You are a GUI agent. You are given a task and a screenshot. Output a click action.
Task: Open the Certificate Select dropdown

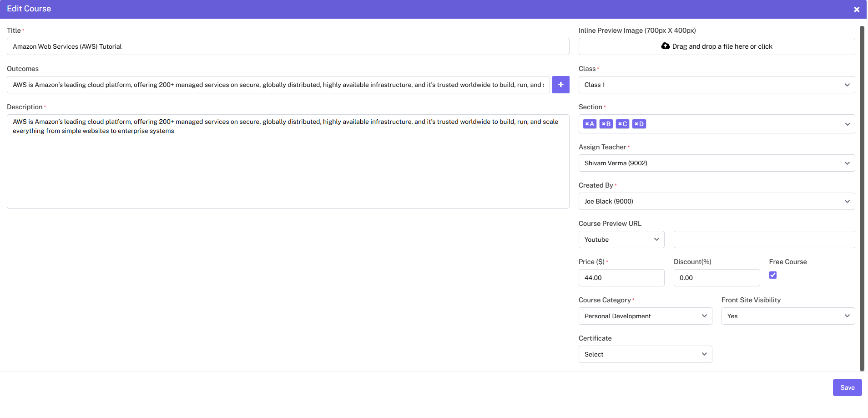click(x=645, y=354)
